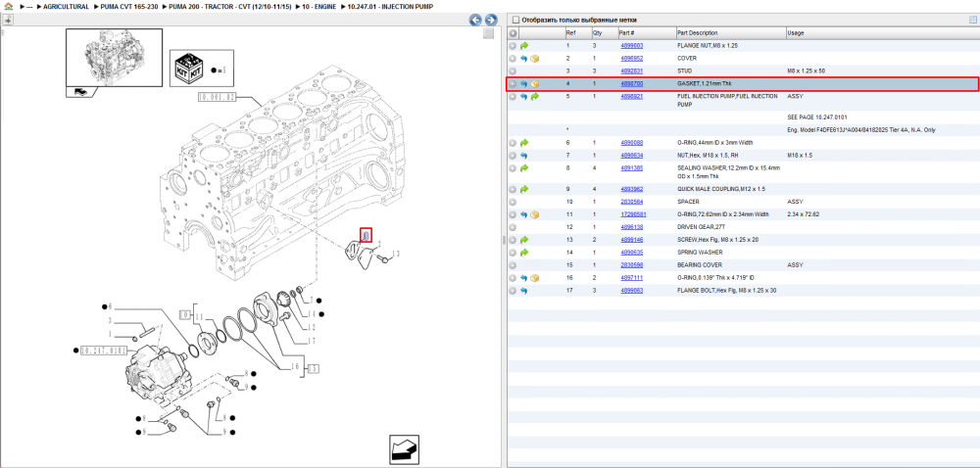The width and height of the screenshot is (980, 468).
Task: Click the circle icon in the table header
Action: [x=513, y=33]
